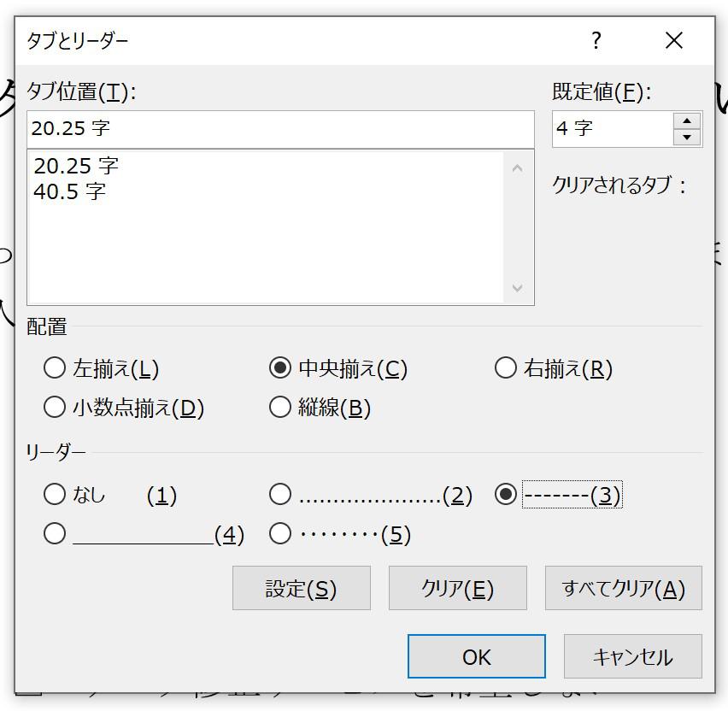Click in the 既定値 value field
The width and height of the screenshot is (728, 711).
(x=612, y=129)
